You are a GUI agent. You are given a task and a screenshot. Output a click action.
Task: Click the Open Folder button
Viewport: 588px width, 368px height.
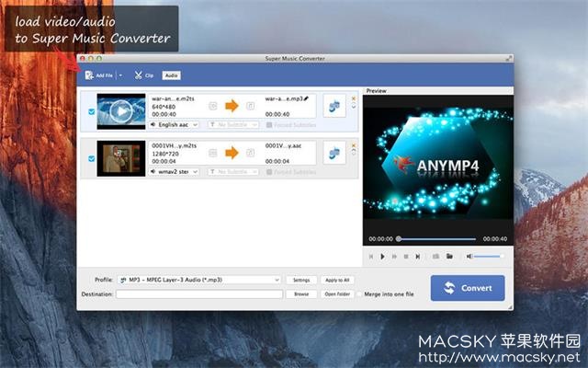[x=337, y=294]
